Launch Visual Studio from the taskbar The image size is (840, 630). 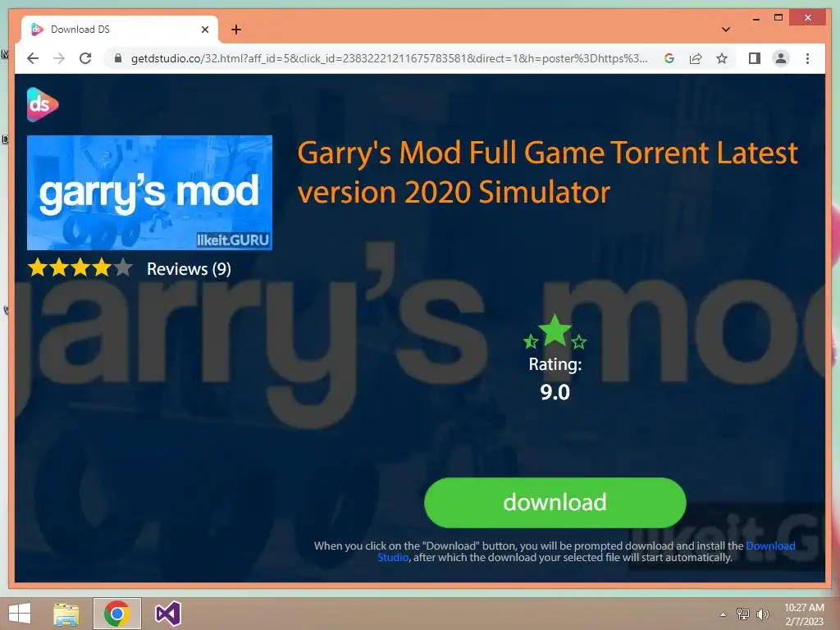pyautogui.click(x=167, y=614)
